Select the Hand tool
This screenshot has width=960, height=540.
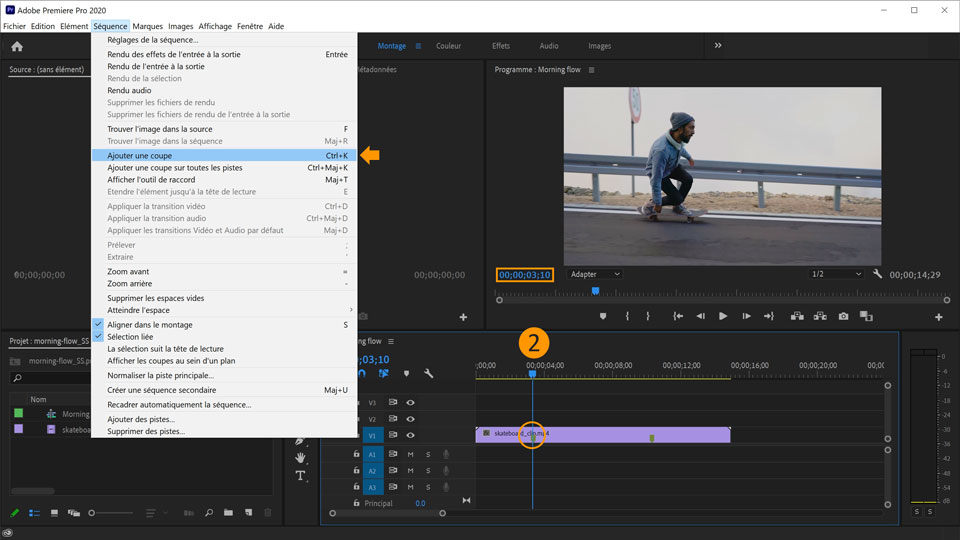coord(301,457)
